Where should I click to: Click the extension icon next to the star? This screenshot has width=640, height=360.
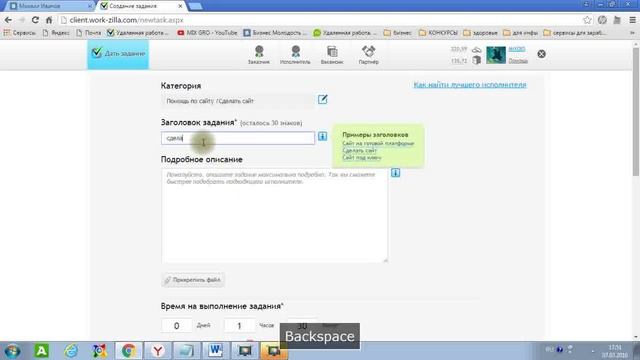[602, 20]
